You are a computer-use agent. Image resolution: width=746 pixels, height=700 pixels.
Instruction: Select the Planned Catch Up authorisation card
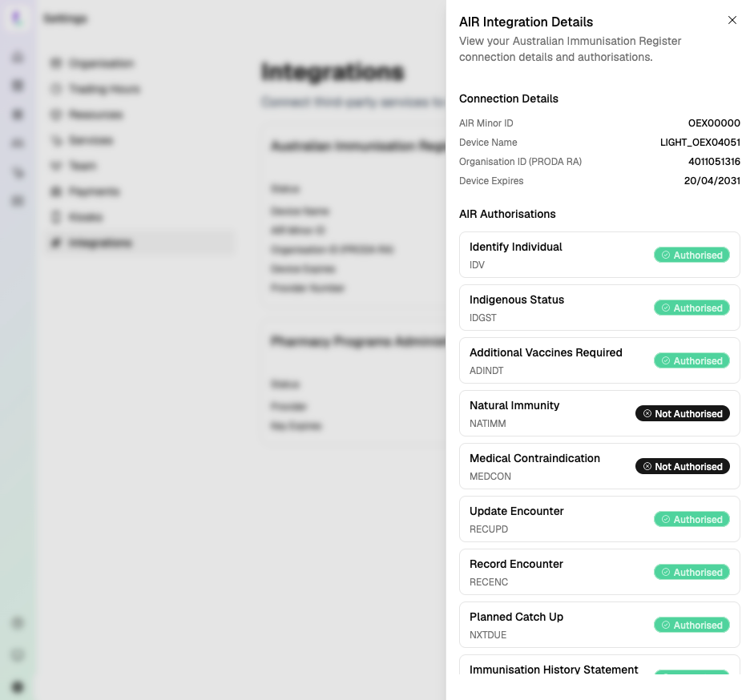pyautogui.click(x=599, y=625)
